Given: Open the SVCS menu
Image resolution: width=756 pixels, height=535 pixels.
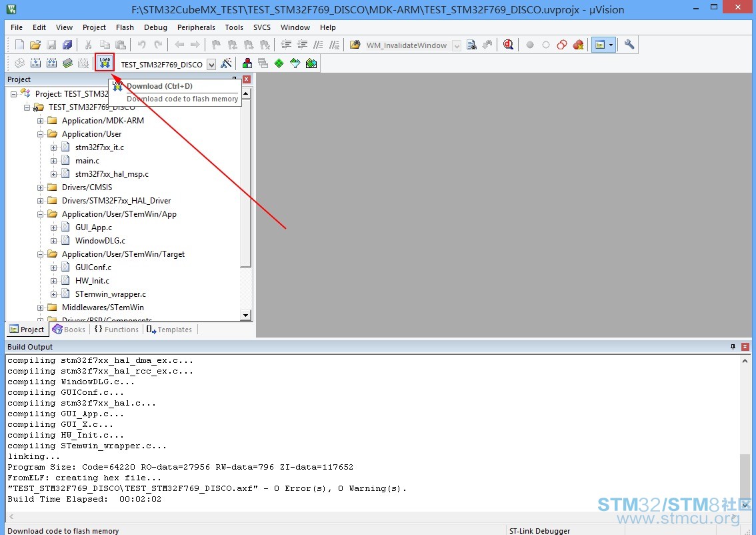Looking at the screenshot, I should (262, 27).
